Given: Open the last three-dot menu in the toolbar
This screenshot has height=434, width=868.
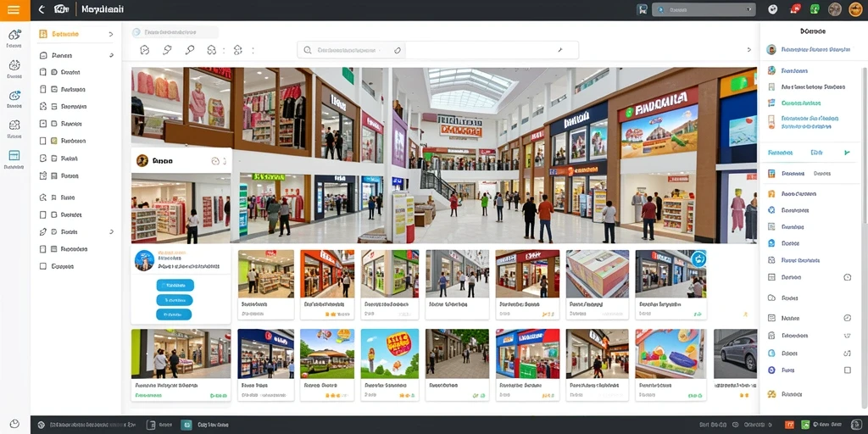Looking at the screenshot, I should 253,50.
